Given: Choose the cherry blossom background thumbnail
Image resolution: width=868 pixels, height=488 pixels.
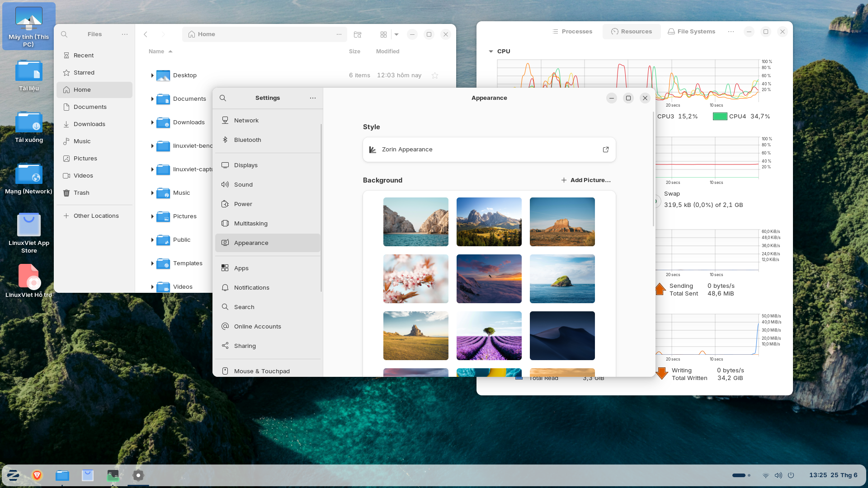Looking at the screenshot, I should pos(416,279).
